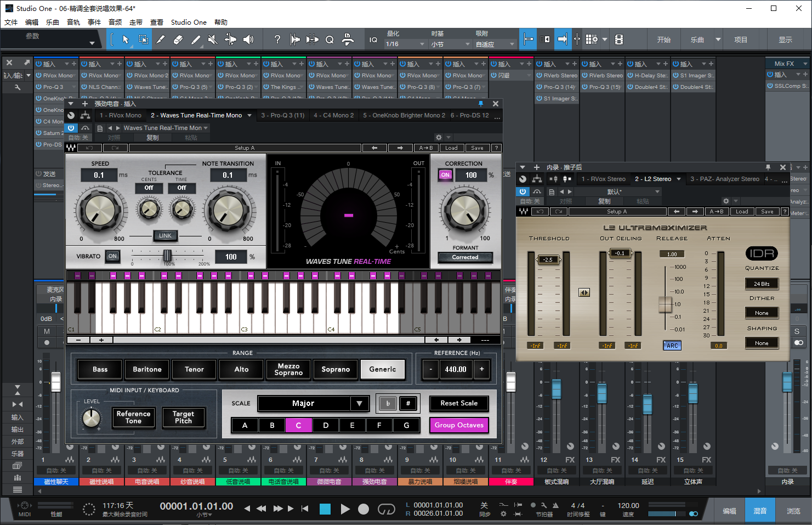Switch to the Pro-Q 3 (11) insert tab
This screenshot has height=525, width=812.
coord(282,116)
